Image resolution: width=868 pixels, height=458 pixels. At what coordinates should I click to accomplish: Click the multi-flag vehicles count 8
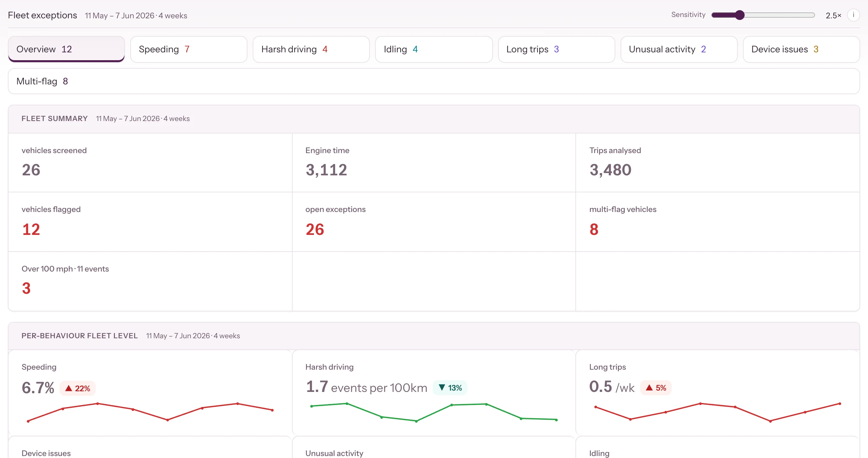(x=594, y=229)
